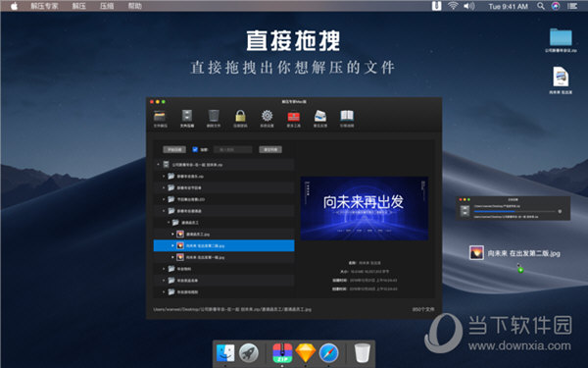Image resolution: width=588 pixels, height=368 pixels.
Task: Collapse the folder directly containing the jpg files
Action: click(169, 223)
